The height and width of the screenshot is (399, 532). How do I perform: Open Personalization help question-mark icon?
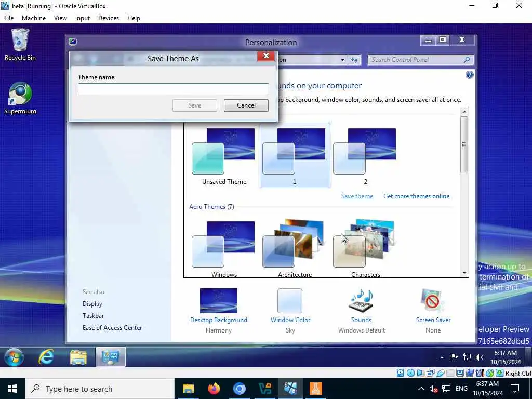coord(469,75)
